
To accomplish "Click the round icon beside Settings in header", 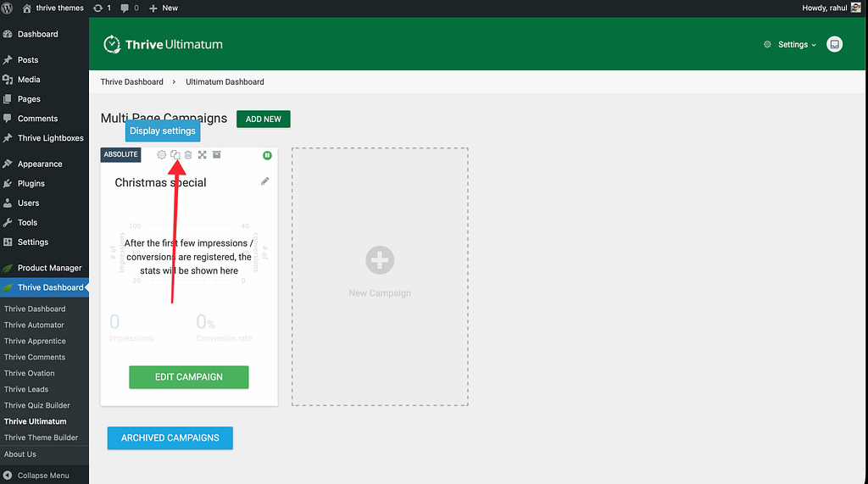I will pos(834,44).
